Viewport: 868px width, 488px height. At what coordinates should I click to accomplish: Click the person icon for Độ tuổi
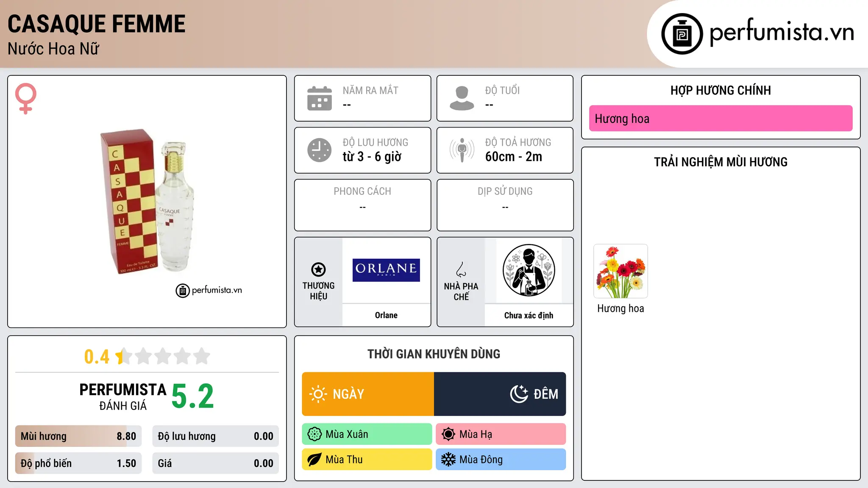462,98
